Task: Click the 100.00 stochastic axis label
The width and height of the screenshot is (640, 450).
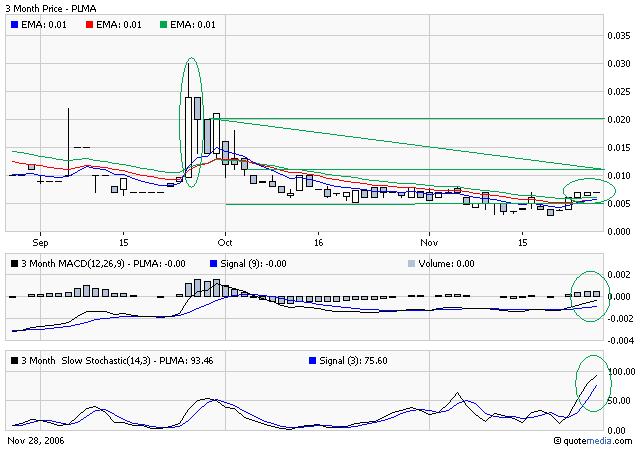Action: [x=622, y=372]
